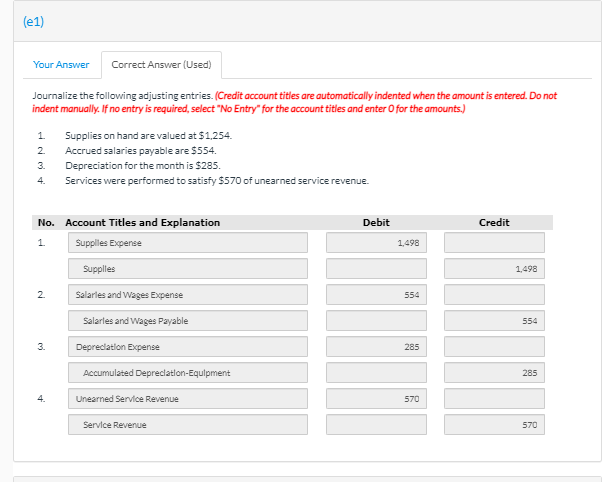The width and height of the screenshot is (602, 482).
Task: Click empty debit field for Accumulated Depreciation-Equipment
Action: click(x=376, y=373)
